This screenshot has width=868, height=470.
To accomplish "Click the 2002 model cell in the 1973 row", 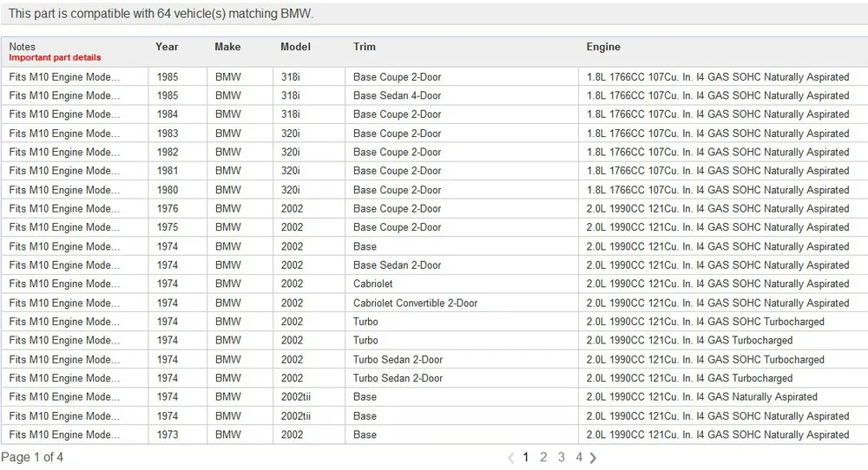I will tap(292, 434).
